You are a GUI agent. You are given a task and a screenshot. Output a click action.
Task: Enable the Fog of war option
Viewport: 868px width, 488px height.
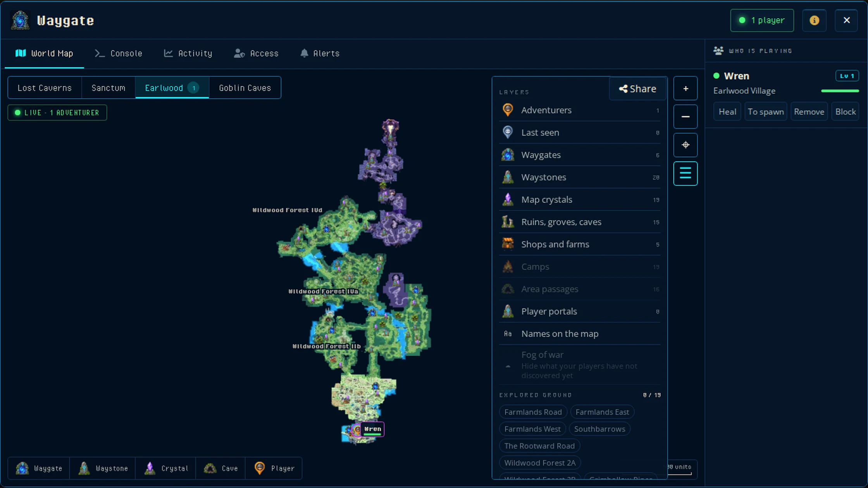click(580, 365)
